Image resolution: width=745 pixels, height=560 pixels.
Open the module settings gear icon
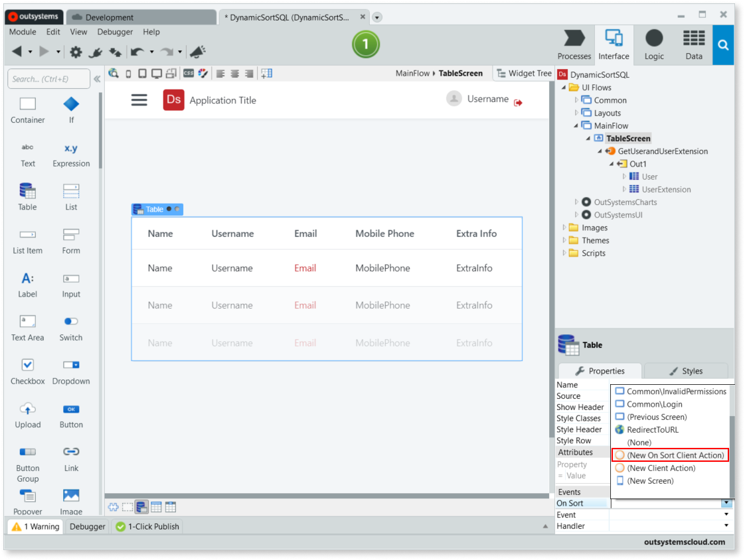pos(76,52)
